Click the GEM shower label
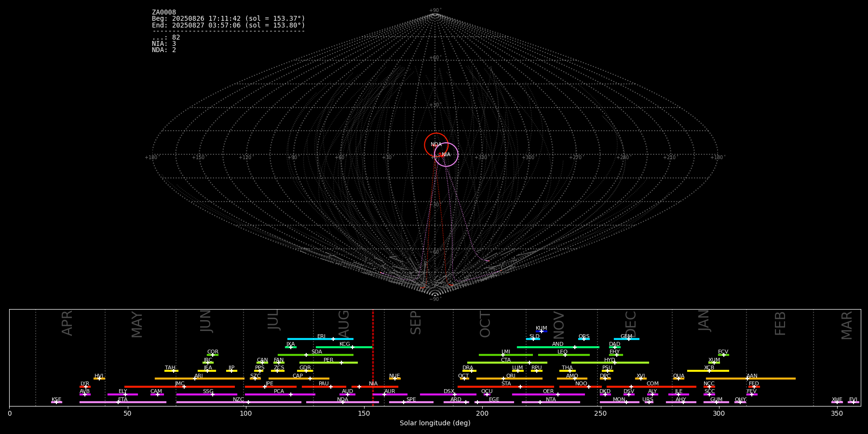The width and height of the screenshot is (868, 434). point(626,337)
